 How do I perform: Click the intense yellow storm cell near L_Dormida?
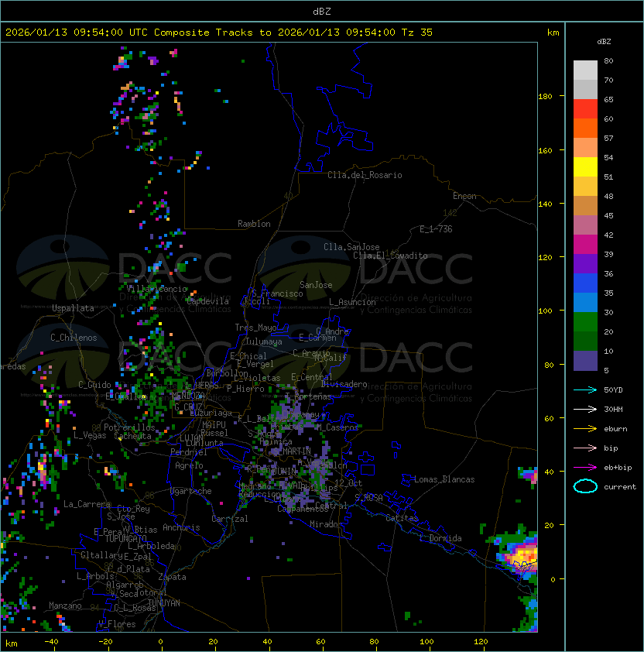523,556
